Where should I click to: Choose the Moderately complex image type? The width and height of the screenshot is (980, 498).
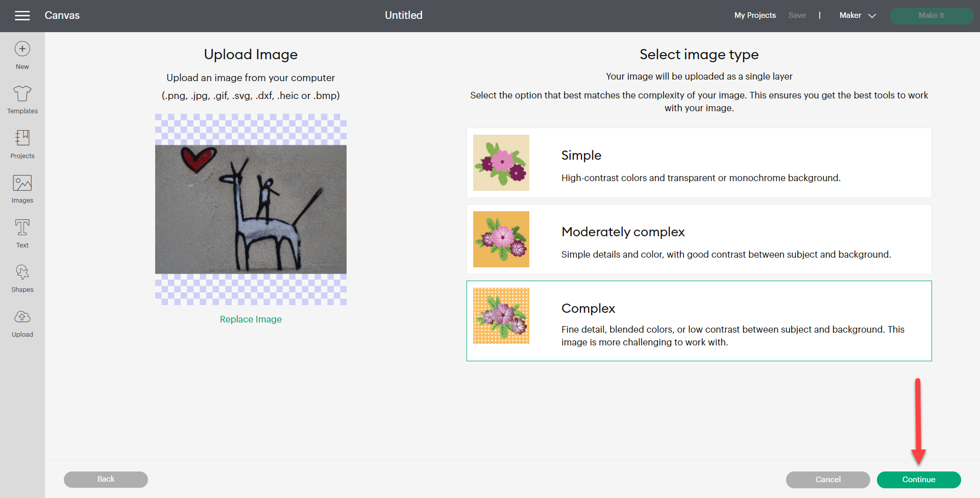pyautogui.click(x=699, y=239)
